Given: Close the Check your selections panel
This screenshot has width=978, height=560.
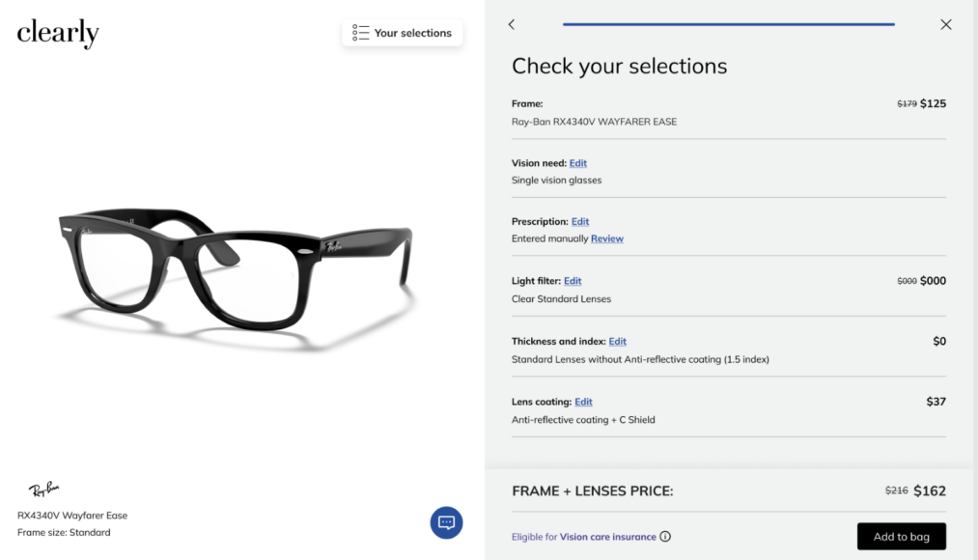Looking at the screenshot, I should 945,24.
